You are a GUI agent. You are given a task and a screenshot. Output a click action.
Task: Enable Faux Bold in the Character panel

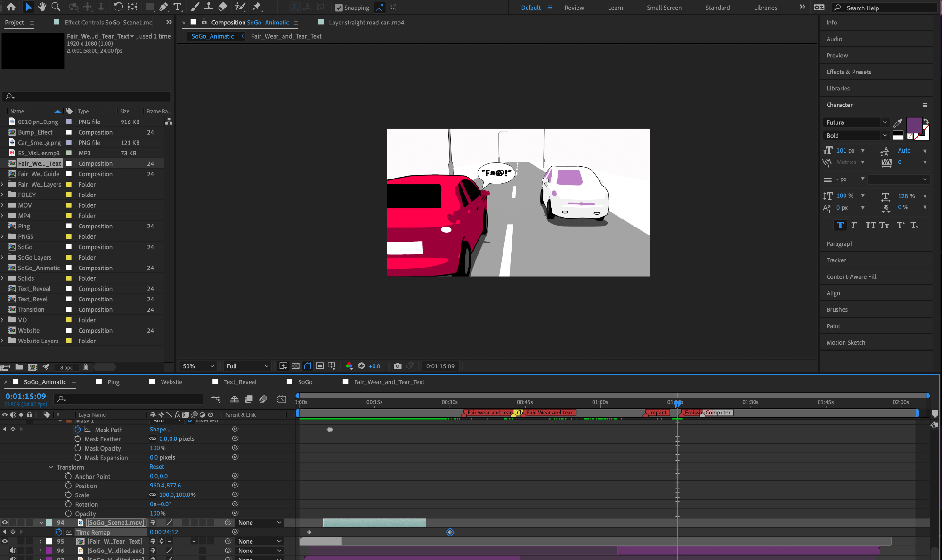(x=840, y=225)
